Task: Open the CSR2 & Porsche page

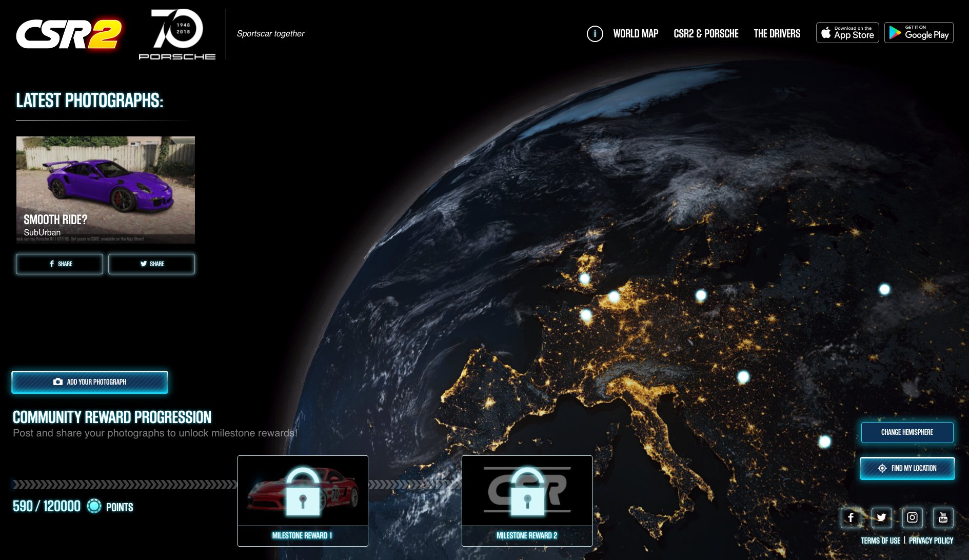Action: 706,34
